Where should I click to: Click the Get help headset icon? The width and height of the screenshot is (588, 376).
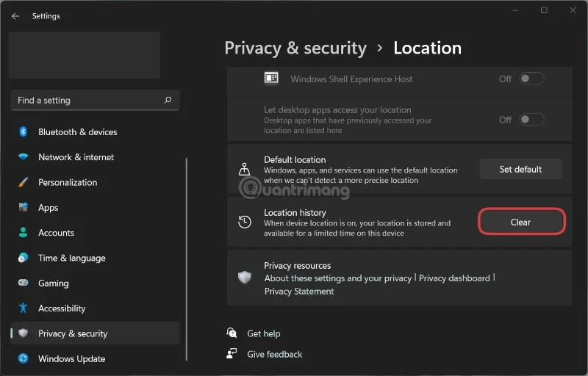coord(232,333)
